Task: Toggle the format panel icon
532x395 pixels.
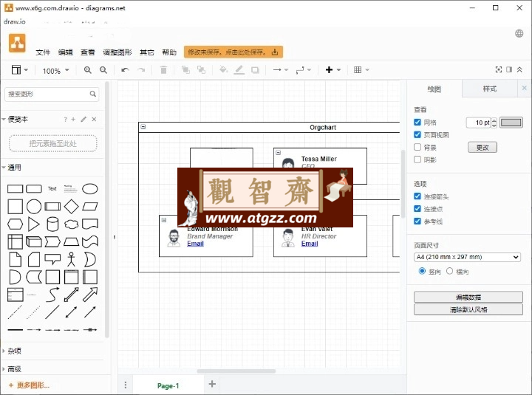Action: [509, 69]
